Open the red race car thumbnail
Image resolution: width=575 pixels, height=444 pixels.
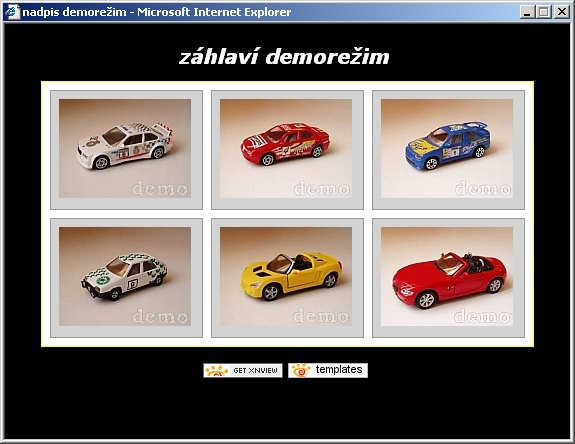click(x=286, y=148)
